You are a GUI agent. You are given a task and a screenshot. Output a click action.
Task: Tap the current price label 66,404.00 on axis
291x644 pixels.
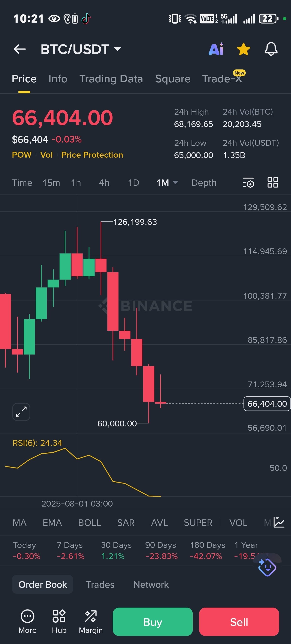(x=267, y=404)
